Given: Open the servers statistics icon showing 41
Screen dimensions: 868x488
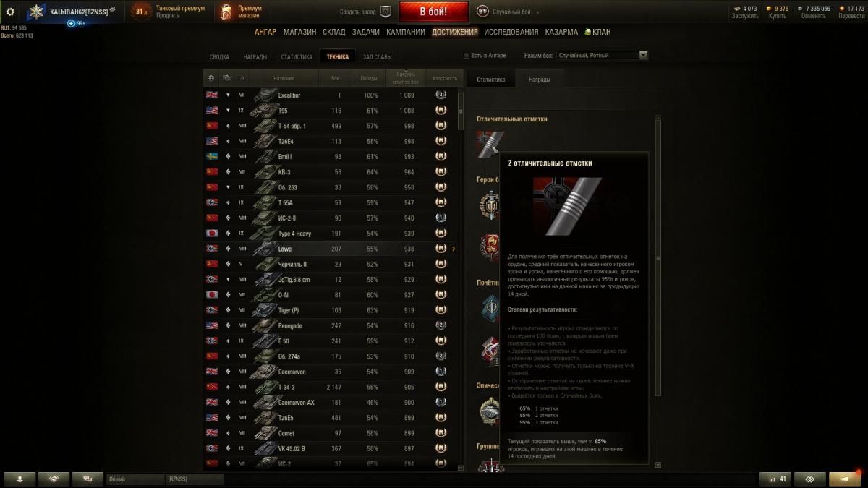Looking at the screenshot, I should (x=775, y=479).
